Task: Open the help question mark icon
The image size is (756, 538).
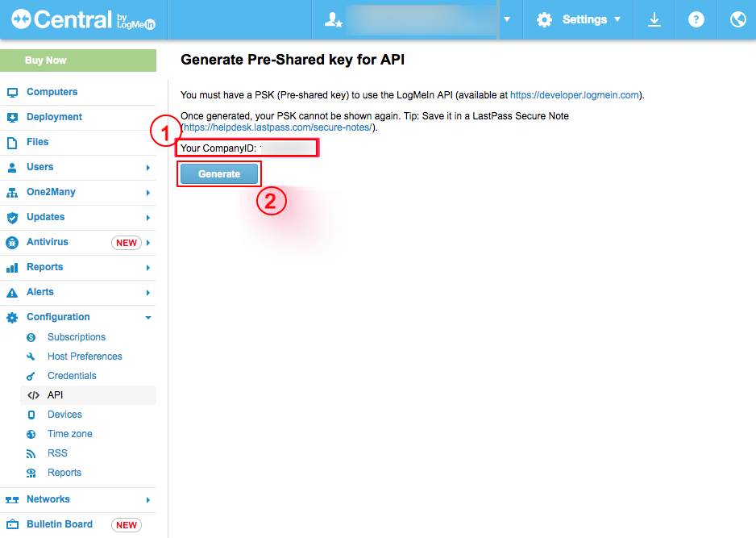Action: (x=696, y=20)
